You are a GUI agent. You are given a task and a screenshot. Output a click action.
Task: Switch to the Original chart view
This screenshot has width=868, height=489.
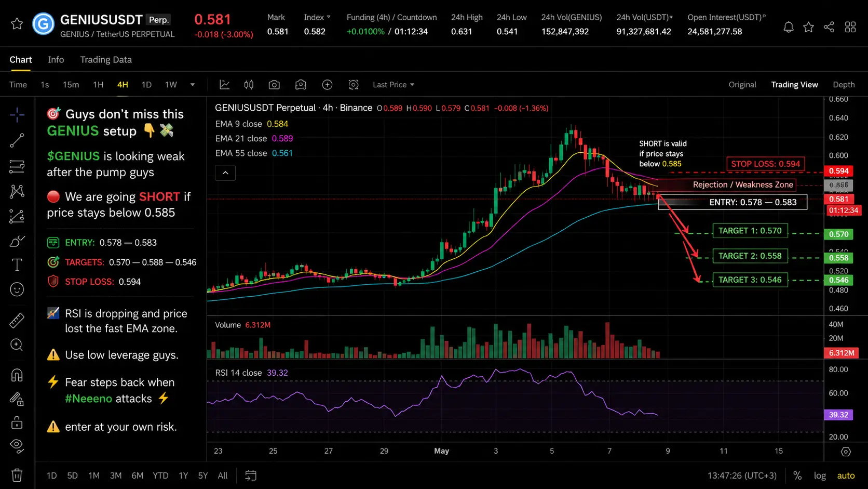point(742,85)
